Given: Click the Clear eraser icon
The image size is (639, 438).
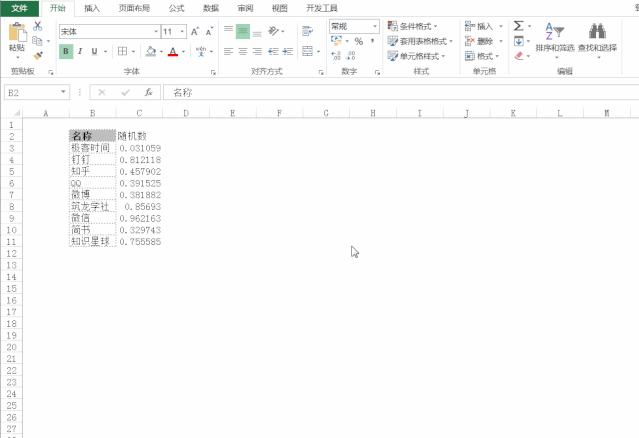Looking at the screenshot, I should (519, 56).
